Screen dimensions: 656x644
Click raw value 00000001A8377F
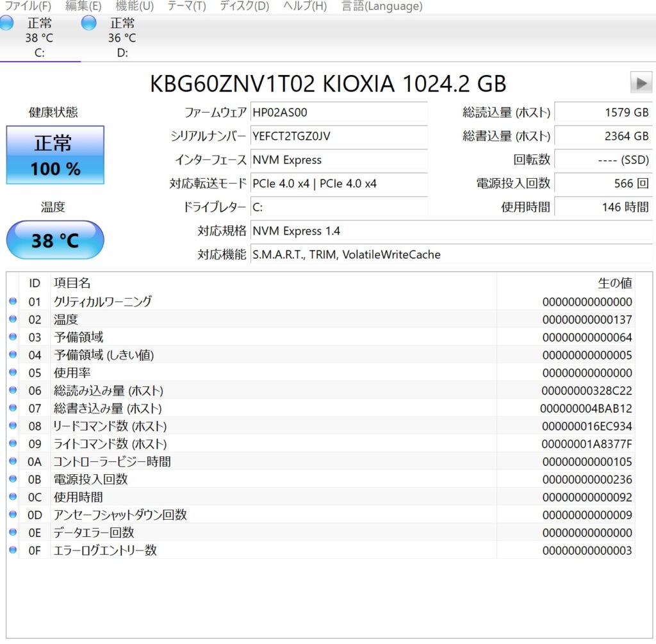(587, 444)
